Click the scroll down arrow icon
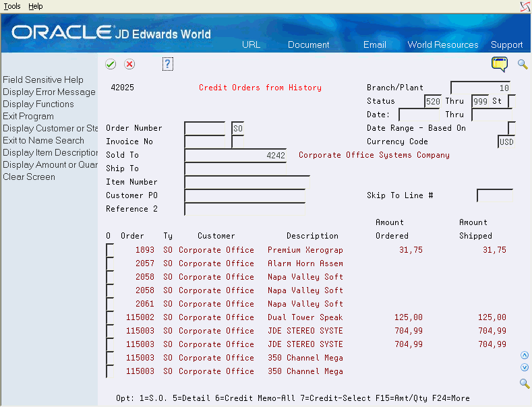This screenshot has height=407, width=532. pyautogui.click(x=525, y=367)
